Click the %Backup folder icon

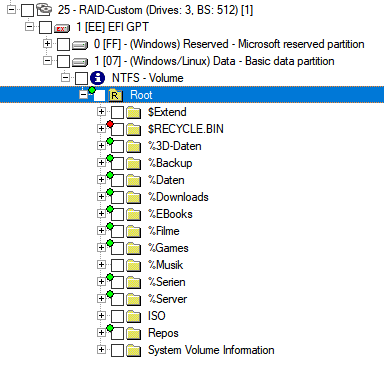134,163
